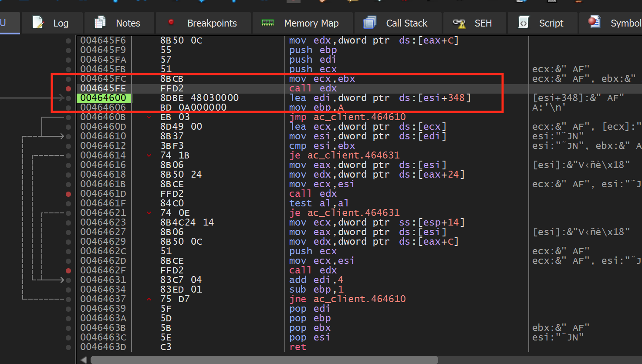Image resolution: width=642 pixels, height=364 pixels.
Task: Select address 004645FC
Action: click(103, 79)
